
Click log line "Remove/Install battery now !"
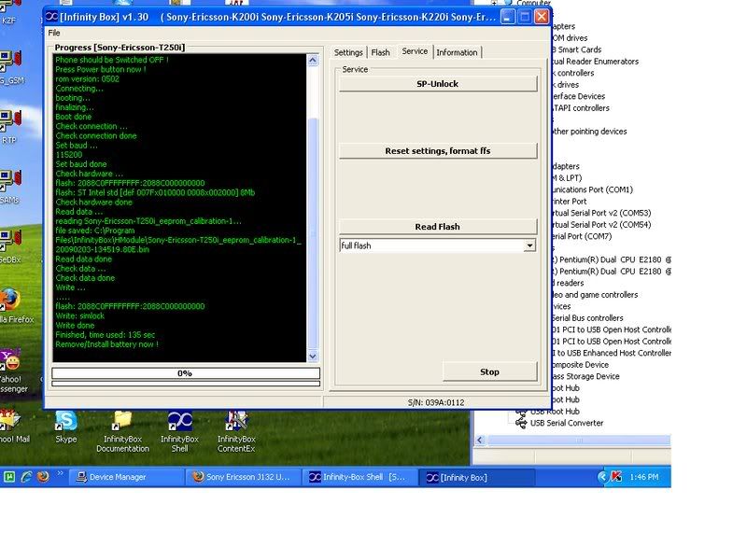[x=106, y=344]
